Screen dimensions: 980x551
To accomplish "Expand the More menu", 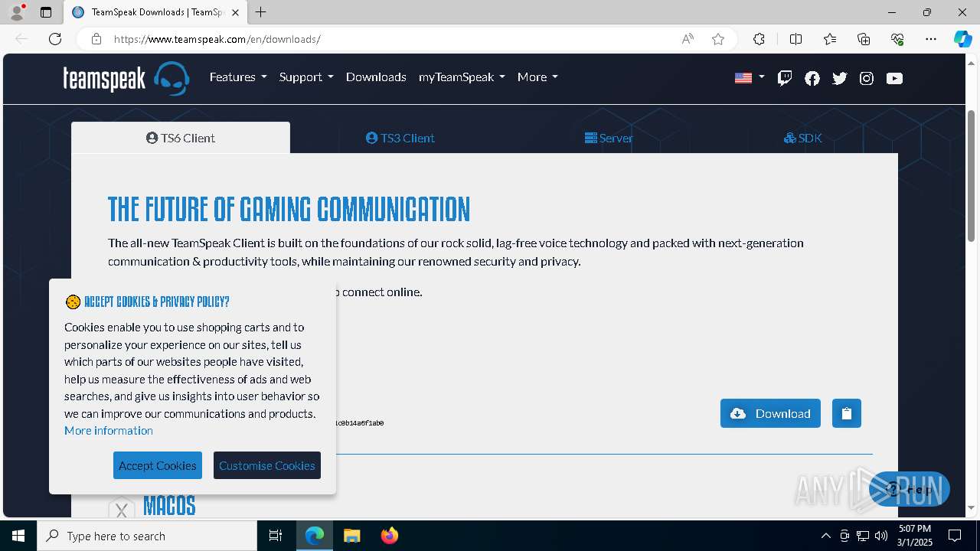I will coord(537,77).
